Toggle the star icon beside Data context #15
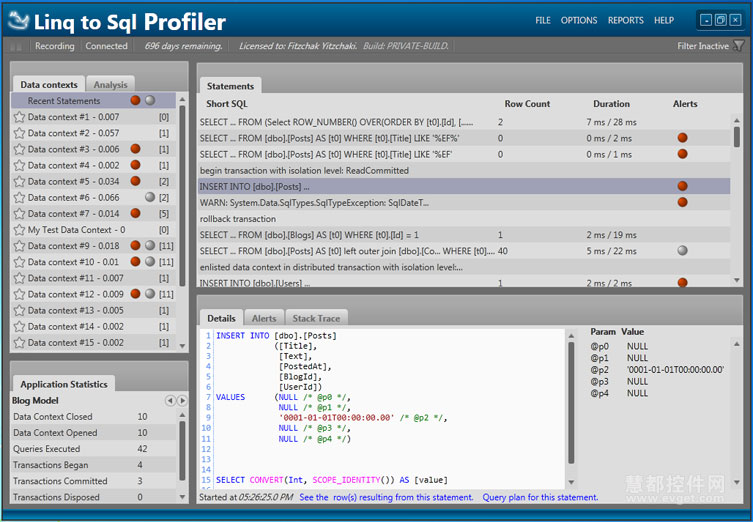The image size is (753, 522). (x=19, y=342)
